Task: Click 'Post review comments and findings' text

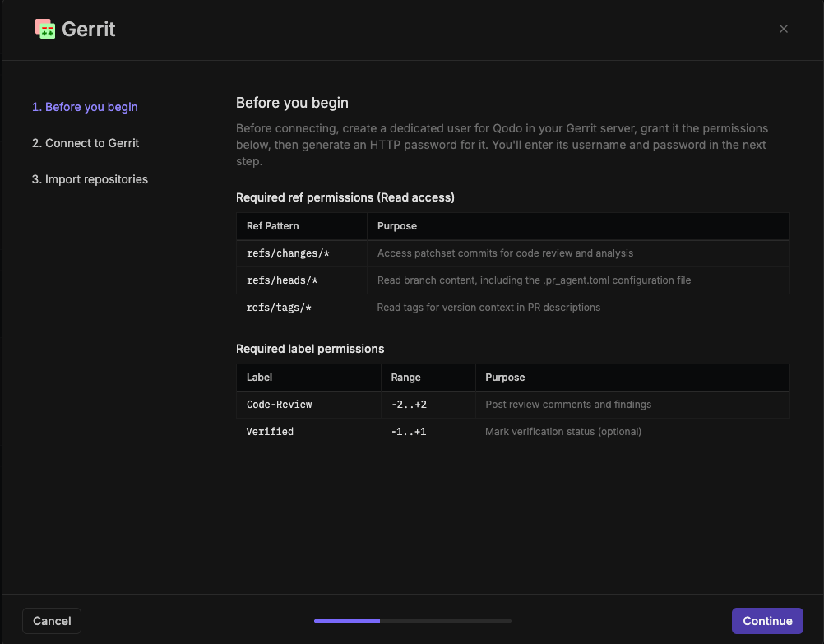Action: (x=568, y=405)
